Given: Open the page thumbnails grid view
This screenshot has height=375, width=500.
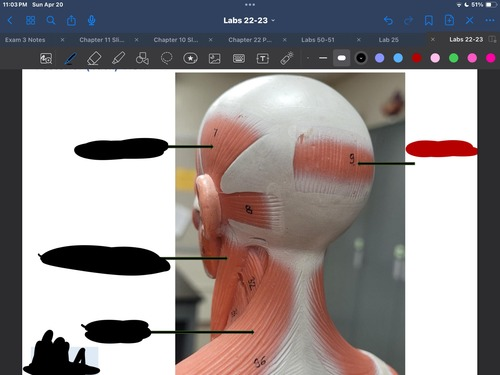Looking at the screenshot, I should tap(31, 21).
